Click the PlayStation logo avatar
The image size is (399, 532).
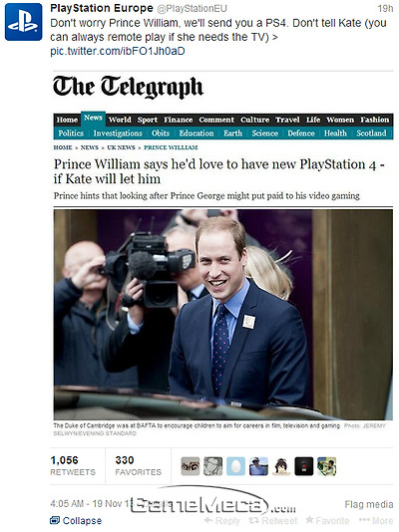[x=23, y=22]
